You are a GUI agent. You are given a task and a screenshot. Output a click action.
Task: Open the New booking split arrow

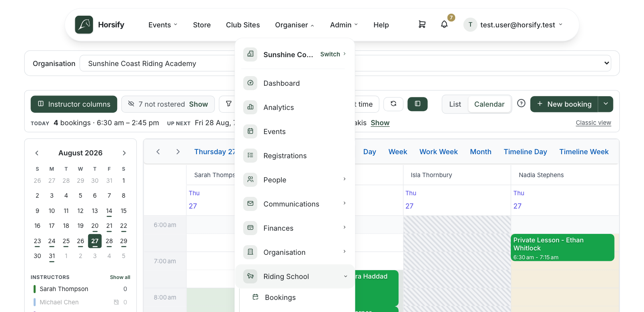(x=606, y=104)
